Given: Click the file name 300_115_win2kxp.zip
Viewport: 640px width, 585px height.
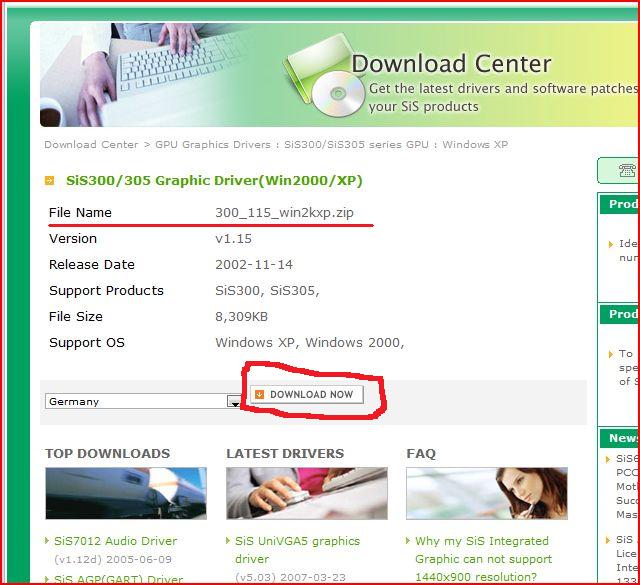Looking at the screenshot, I should point(284,213).
